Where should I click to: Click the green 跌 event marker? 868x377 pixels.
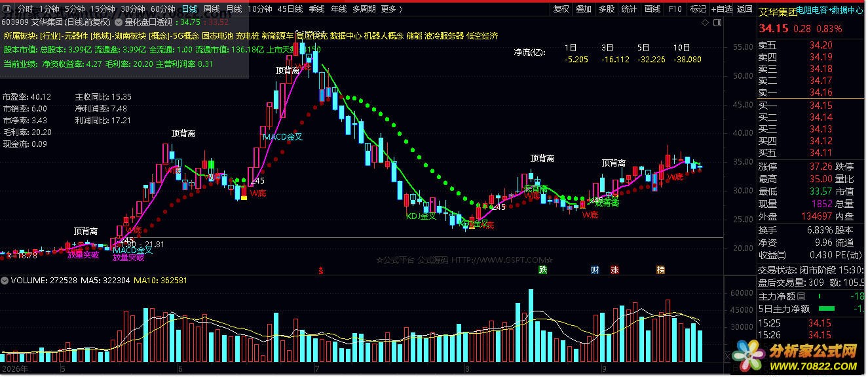[x=542, y=269]
